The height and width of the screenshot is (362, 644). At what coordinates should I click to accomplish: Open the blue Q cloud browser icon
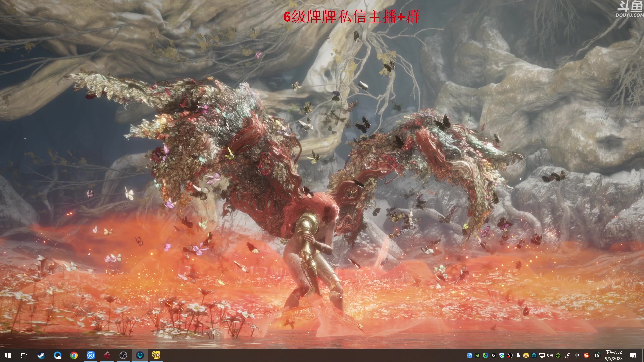point(57,355)
